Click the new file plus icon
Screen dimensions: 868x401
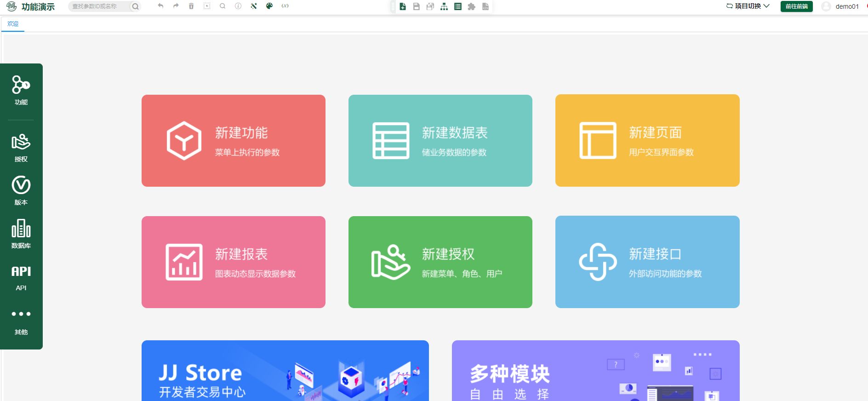pos(403,6)
